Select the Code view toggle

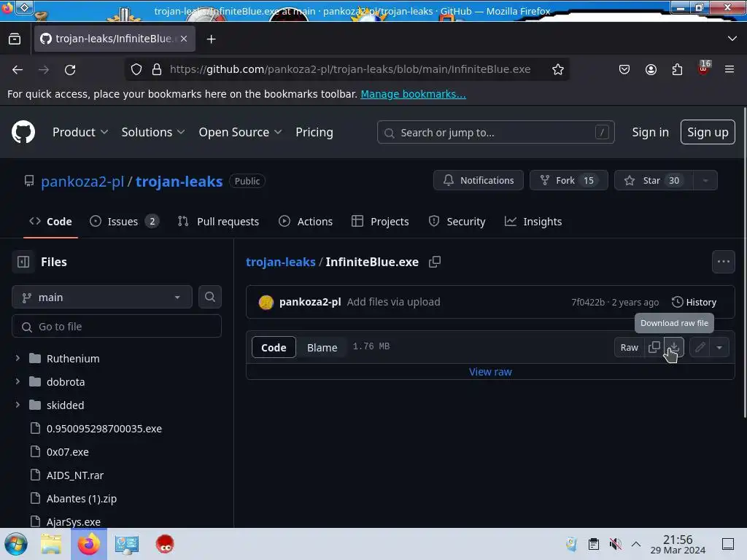[274, 348]
